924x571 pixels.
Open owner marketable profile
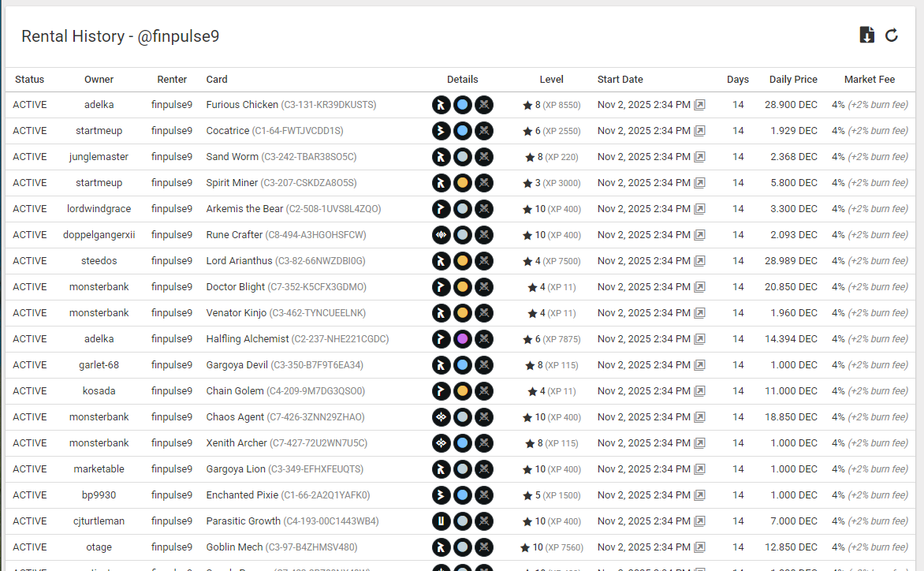coord(99,469)
